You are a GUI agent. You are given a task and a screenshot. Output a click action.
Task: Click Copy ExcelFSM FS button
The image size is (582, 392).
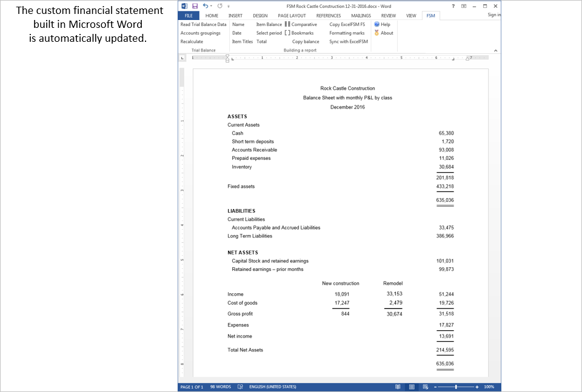[347, 24]
